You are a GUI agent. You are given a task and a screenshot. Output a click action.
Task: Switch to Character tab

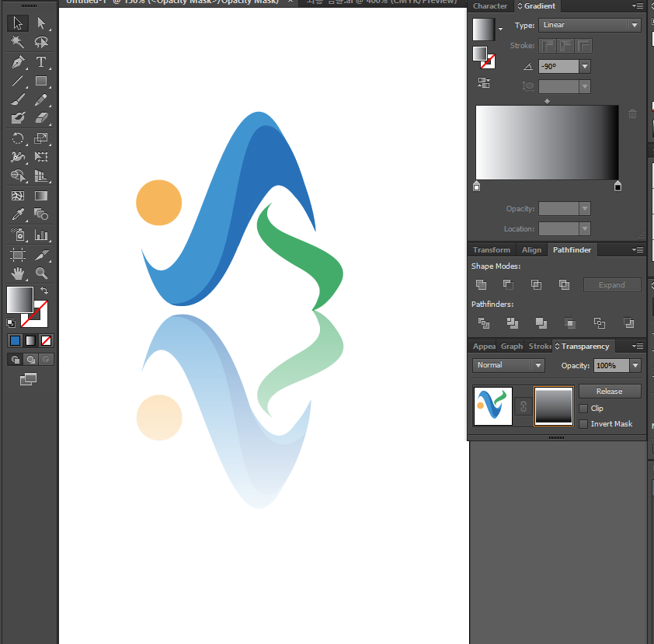(x=490, y=6)
